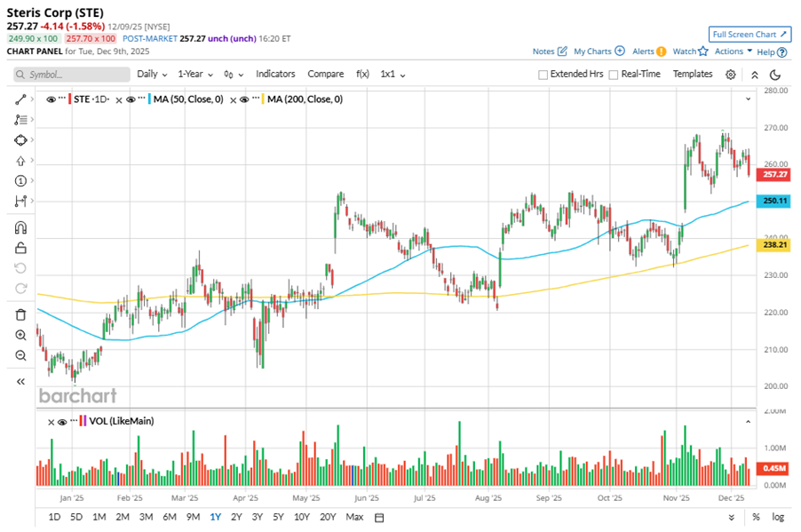Open the Fibonacci/text list tool
The height and width of the screenshot is (532, 801).
coord(20,120)
